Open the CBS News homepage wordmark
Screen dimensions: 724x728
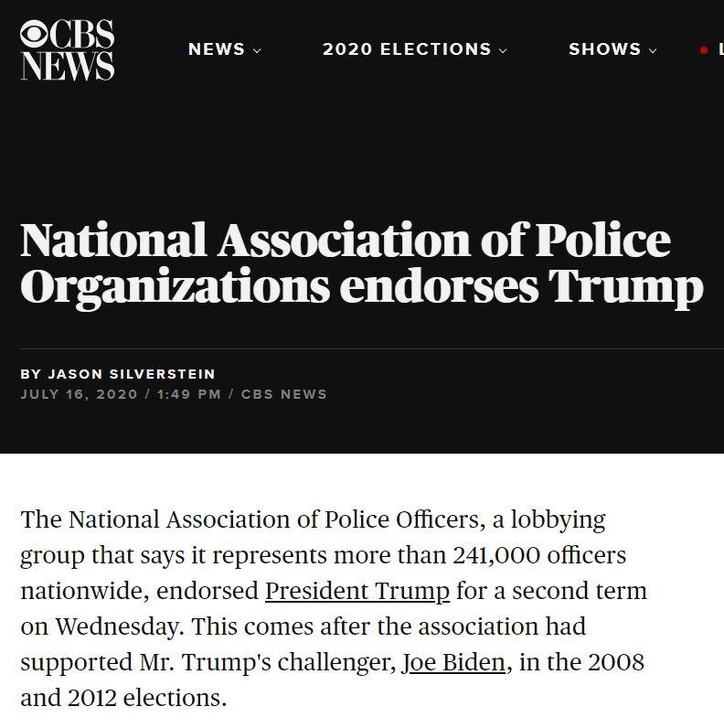[68, 49]
